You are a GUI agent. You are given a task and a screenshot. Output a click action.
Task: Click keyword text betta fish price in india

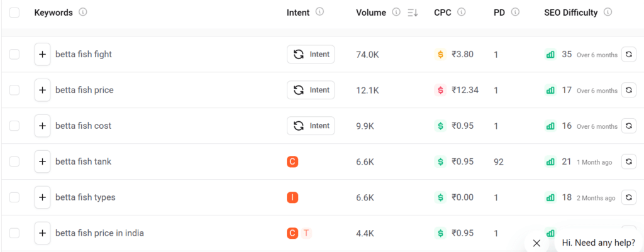[x=100, y=233]
